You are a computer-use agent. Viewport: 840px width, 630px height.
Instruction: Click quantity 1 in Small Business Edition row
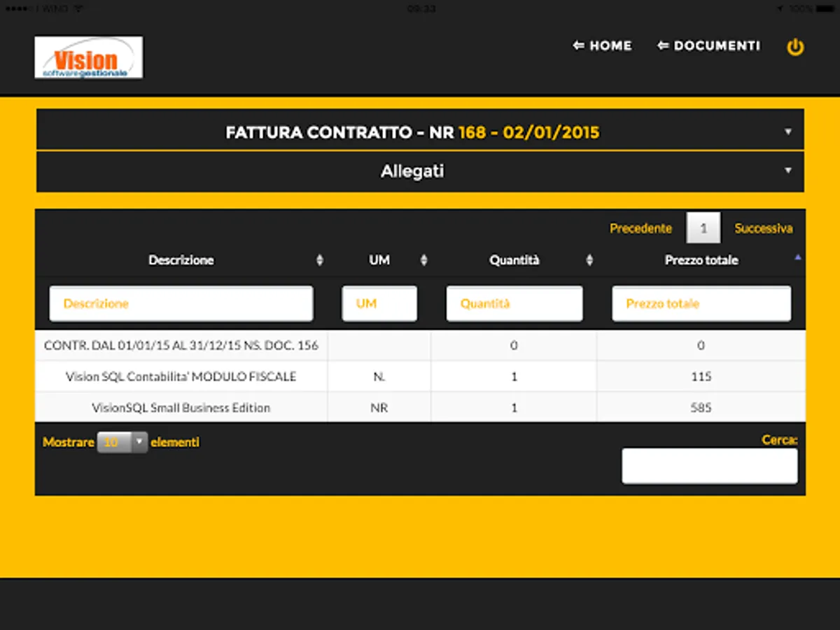(x=514, y=407)
